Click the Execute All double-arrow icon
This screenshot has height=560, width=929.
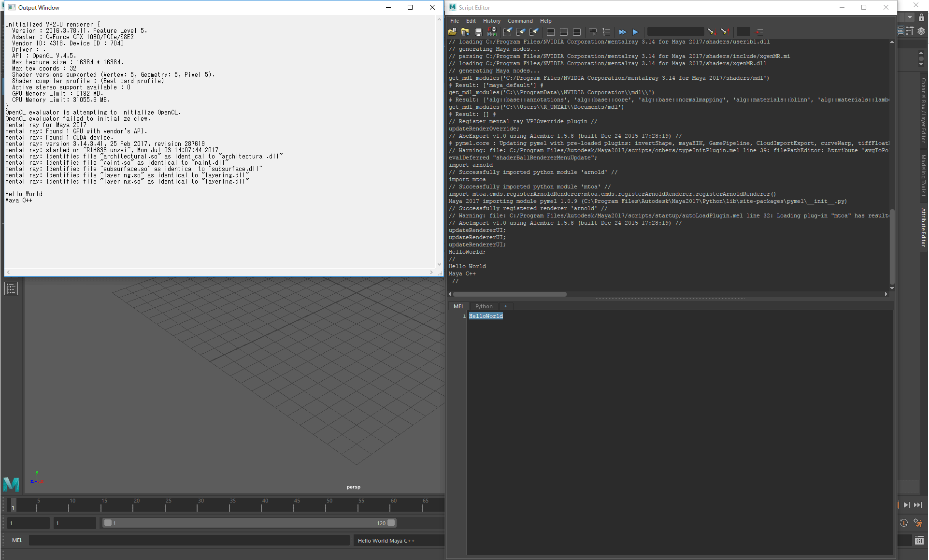tap(623, 32)
